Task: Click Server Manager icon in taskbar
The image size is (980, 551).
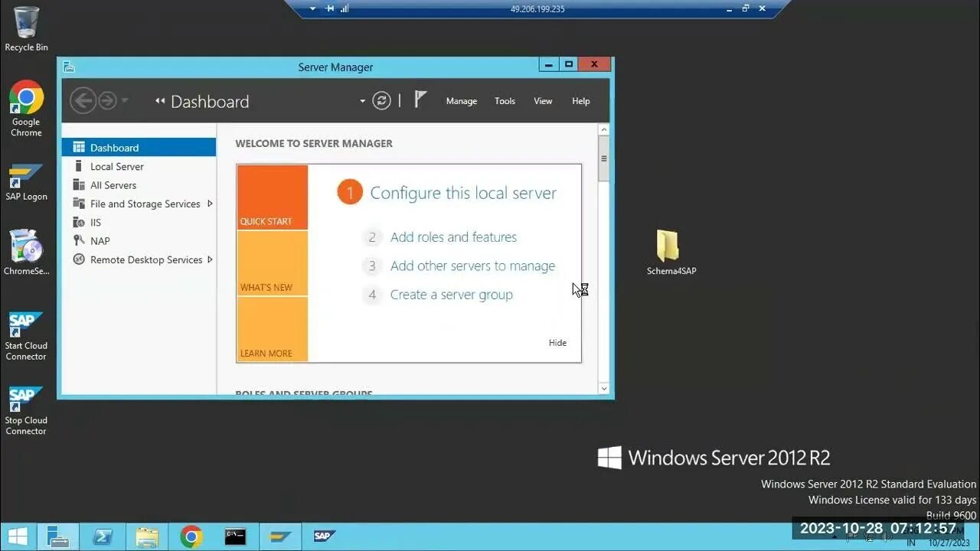Action: (58, 536)
